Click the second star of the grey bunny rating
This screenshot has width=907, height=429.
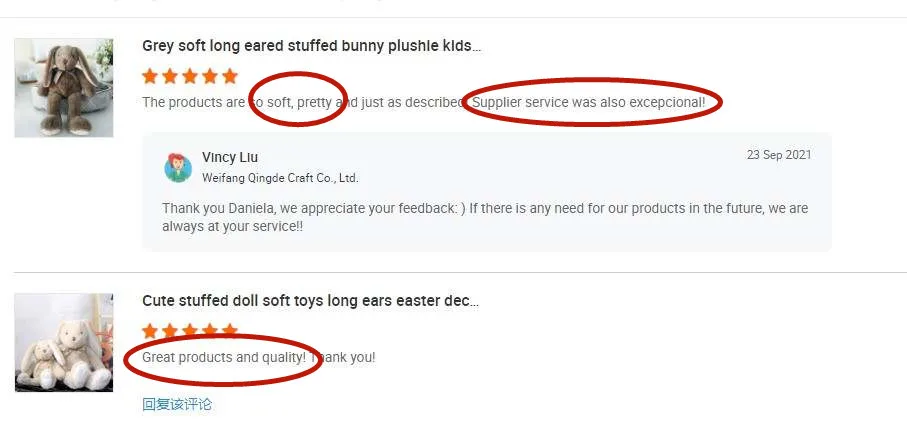(169, 76)
